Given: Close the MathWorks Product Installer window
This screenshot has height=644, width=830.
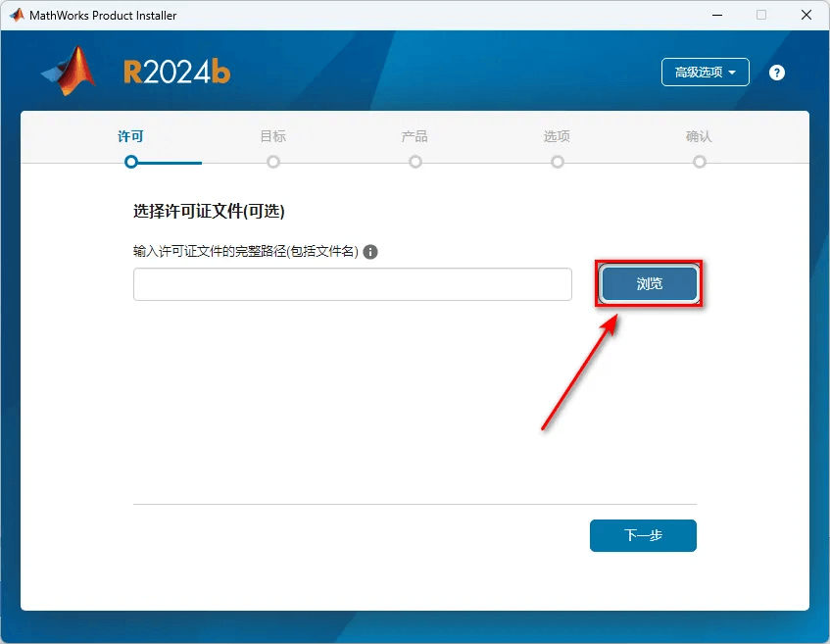Looking at the screenshot, I should pos(806,15).
